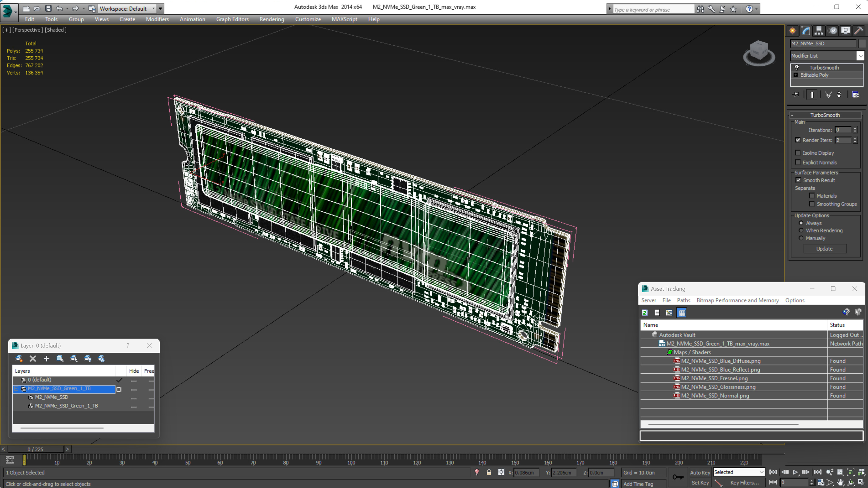Open the Utilities hammer tab
Image resolution: width=868 pixels, height=488 pixels.
(859, 31)
